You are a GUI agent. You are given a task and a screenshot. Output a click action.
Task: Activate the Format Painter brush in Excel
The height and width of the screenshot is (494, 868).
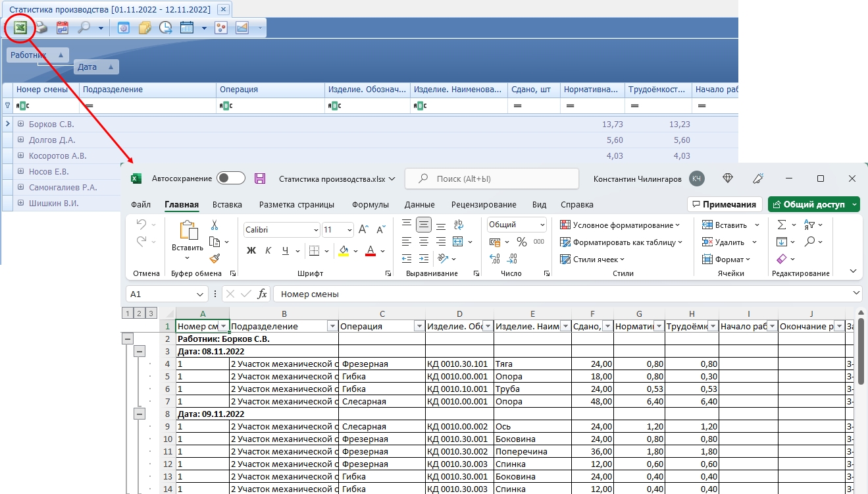point(215,259)
